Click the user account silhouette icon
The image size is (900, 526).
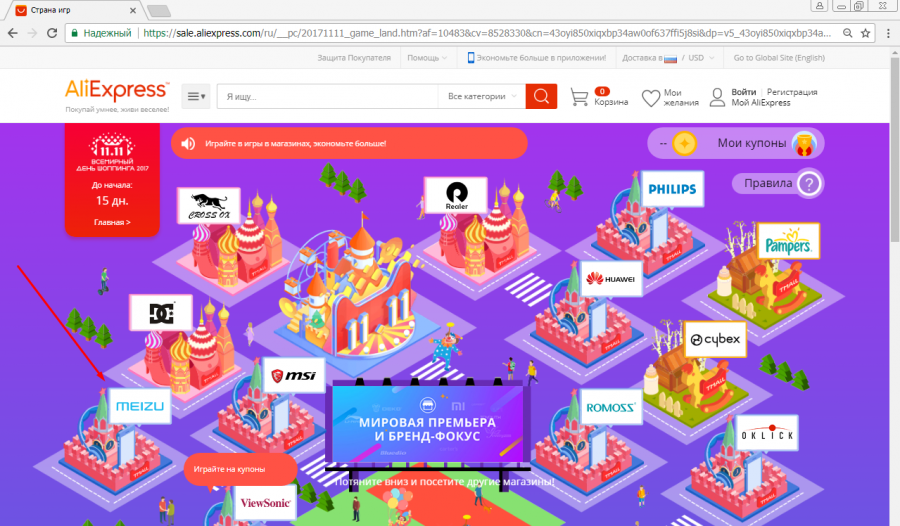pos(717,97)
